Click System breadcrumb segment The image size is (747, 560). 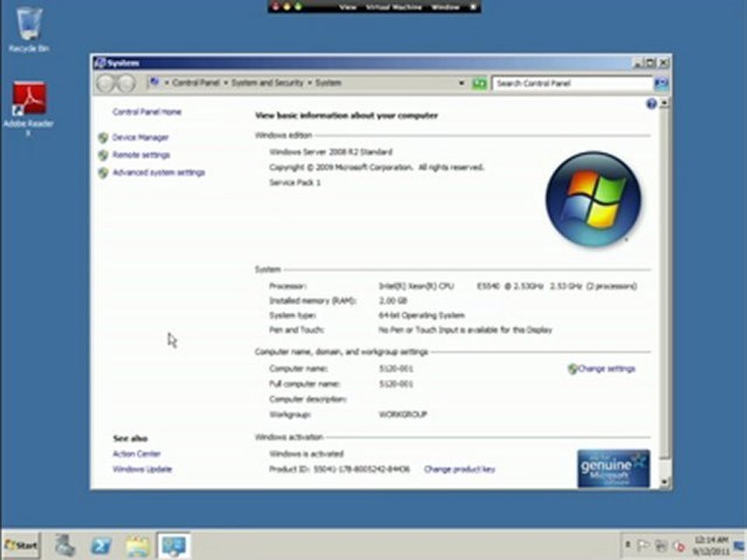point(328,83)
